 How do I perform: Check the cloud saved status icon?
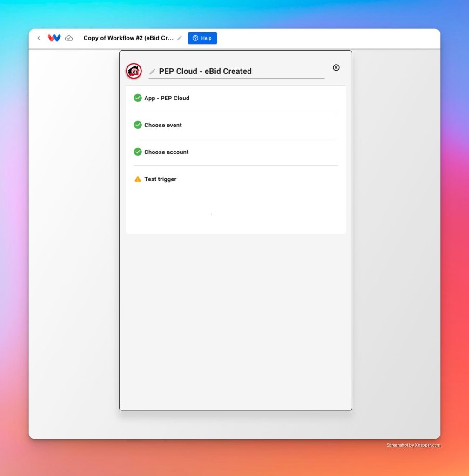point(69,38)
